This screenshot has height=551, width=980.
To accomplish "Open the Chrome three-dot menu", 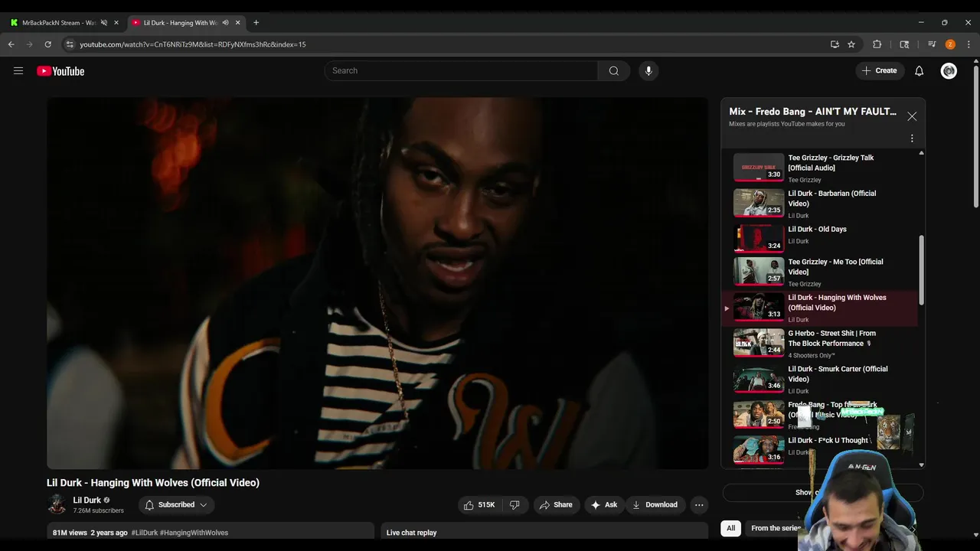I will coord(969,44).
